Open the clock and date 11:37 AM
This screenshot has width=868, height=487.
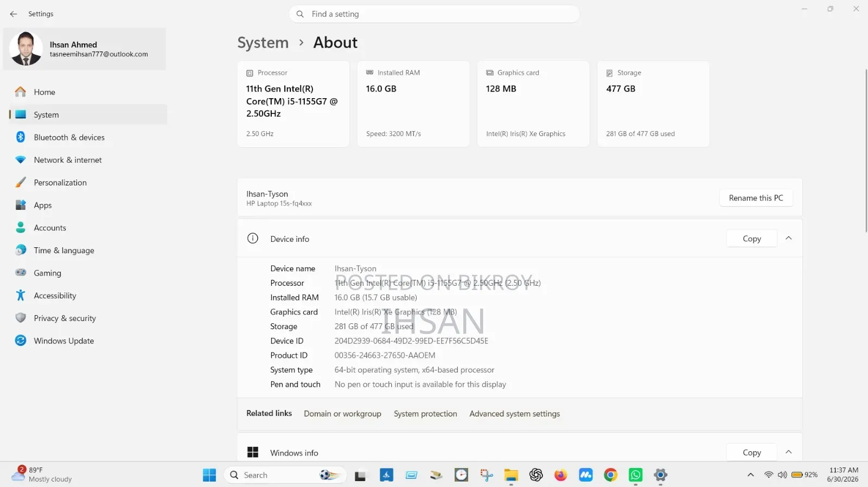click(843, 475)
